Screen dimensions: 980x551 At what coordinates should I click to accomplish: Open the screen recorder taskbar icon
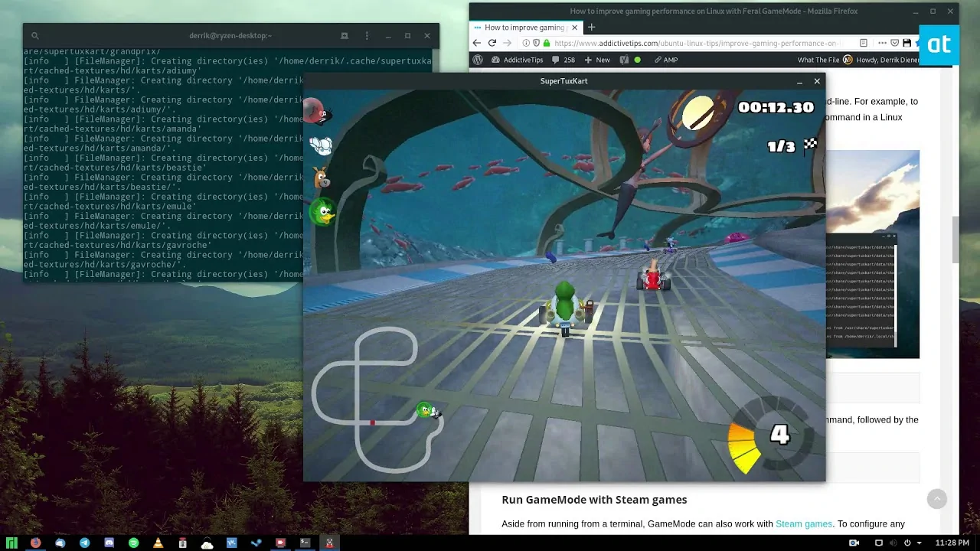click(x=281, y=543)
